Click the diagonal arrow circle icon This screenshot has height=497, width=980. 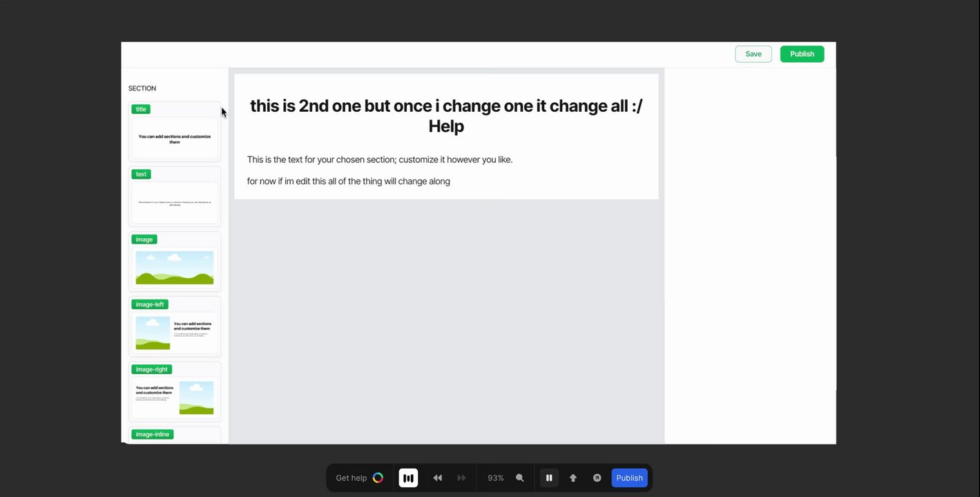coord(597,478)
